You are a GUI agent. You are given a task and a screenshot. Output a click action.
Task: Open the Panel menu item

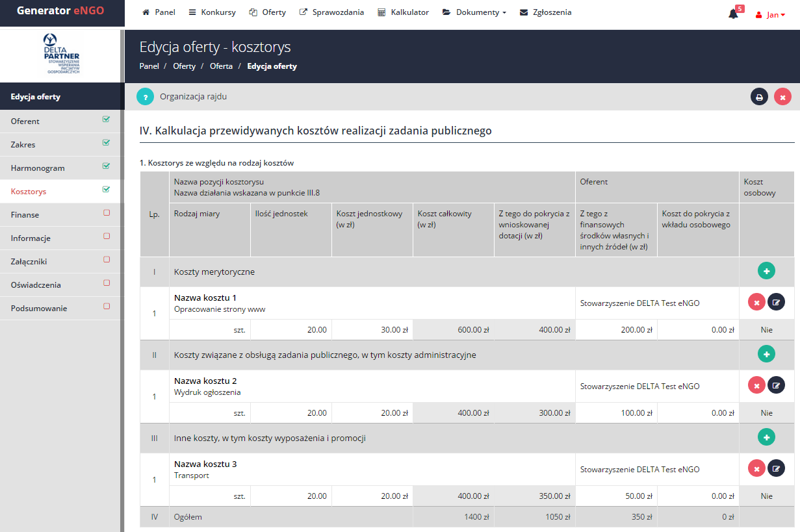[x=159, y=12]
